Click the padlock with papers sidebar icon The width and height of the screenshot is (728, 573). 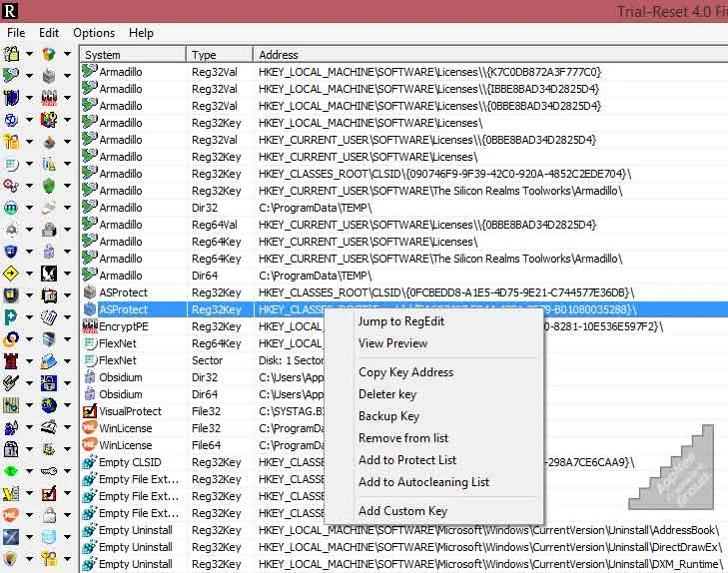tap(11, 54)
